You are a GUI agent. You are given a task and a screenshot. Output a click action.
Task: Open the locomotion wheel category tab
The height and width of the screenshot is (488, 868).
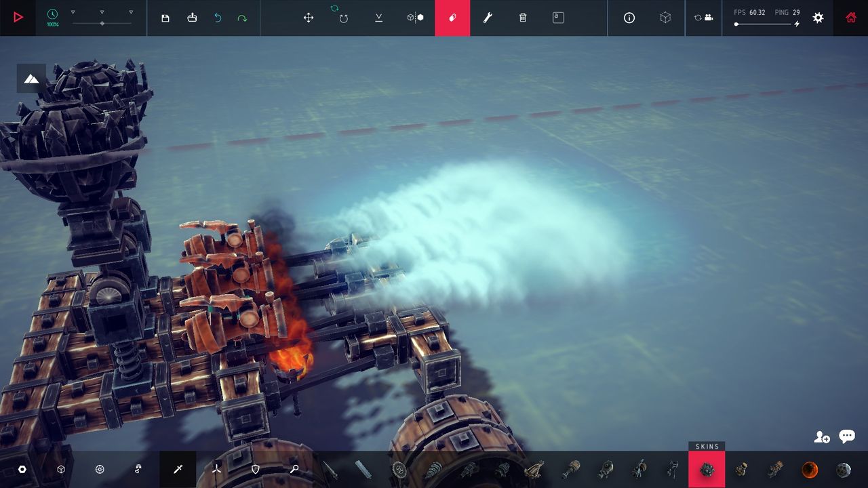[100, 469]
